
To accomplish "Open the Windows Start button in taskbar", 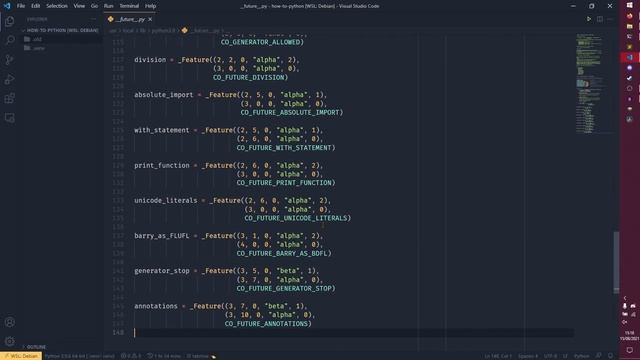I will point(630,5).
